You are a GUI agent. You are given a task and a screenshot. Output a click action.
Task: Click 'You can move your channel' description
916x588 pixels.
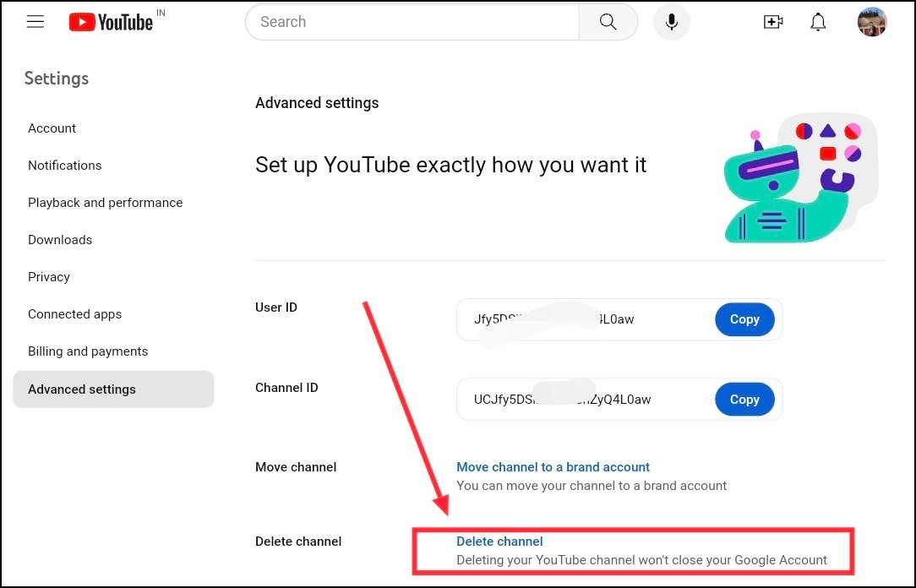click(x=592, y=486)
